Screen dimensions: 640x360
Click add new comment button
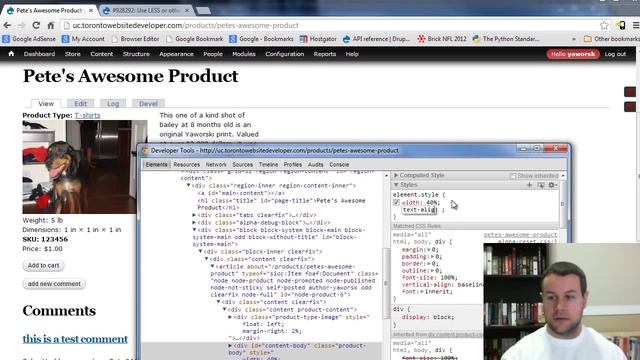54,284
